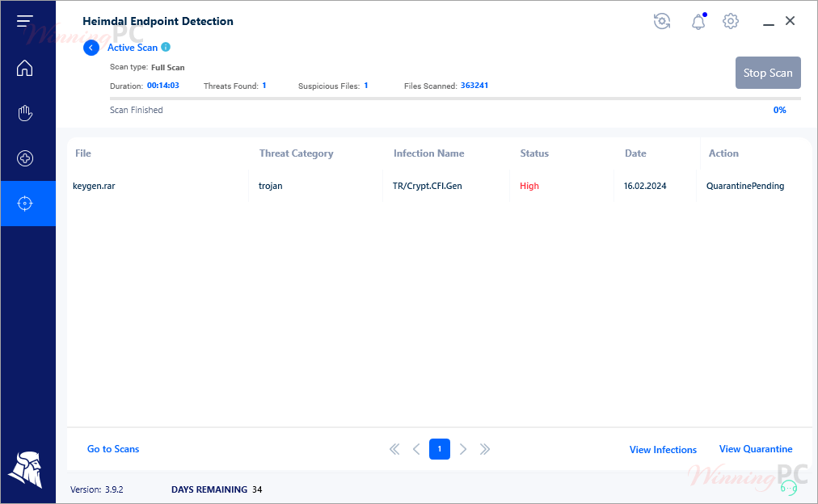Click the Stop Scan button

(768, 73)
